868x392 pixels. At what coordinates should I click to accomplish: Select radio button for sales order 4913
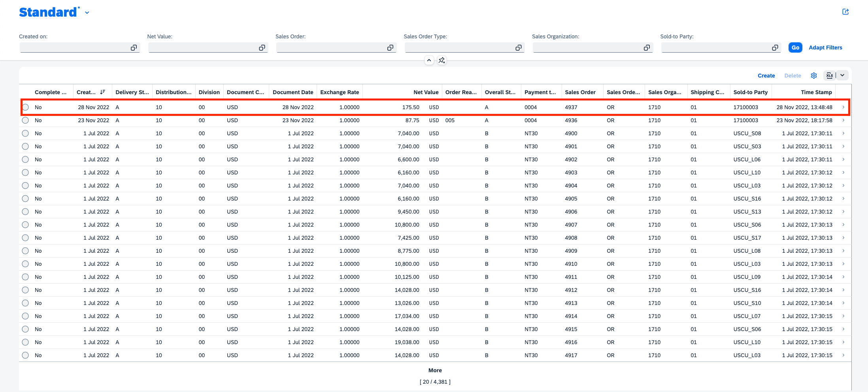(x=25, y=303)
